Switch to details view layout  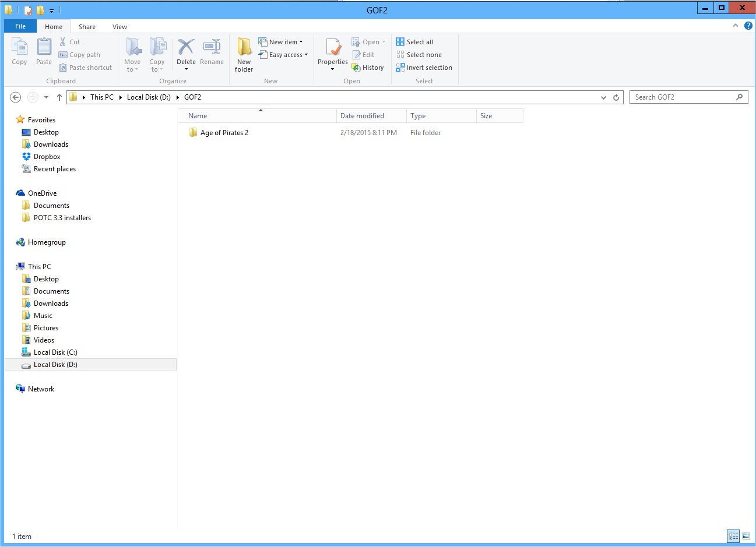(x=733, y=536)
